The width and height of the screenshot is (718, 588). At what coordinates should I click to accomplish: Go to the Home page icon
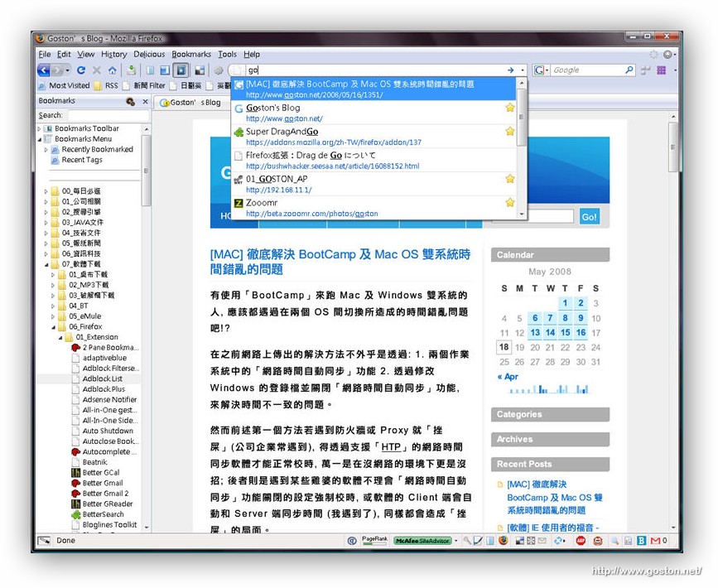coord(112,70)
